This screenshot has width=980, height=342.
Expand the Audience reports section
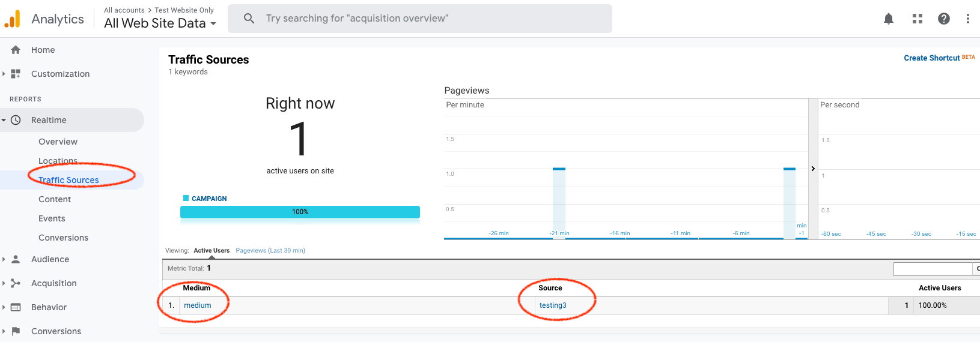(x=50, y=259)
